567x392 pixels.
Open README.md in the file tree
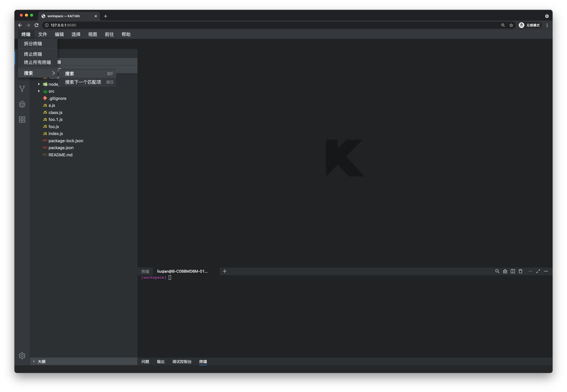pyautogui.click(x=84, y=155)
